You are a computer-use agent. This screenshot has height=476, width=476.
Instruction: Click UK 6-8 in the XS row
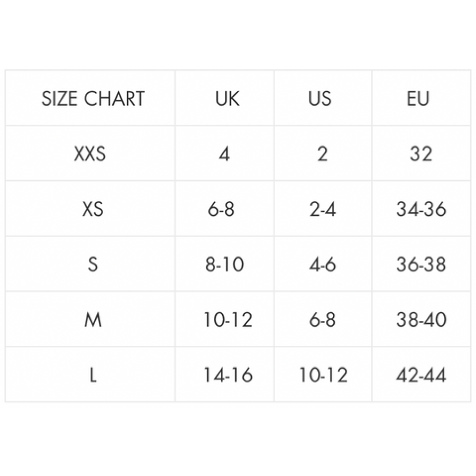coord(221,210)
